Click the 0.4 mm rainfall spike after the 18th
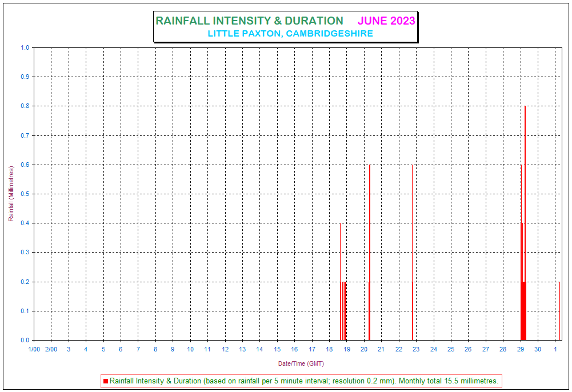This screenshot has width=572, height=392. pyautogui.click(x=340, y=282)
